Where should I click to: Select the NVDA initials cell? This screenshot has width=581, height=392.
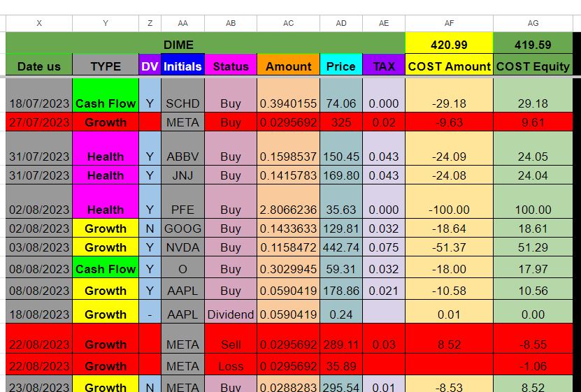(182, 247)
